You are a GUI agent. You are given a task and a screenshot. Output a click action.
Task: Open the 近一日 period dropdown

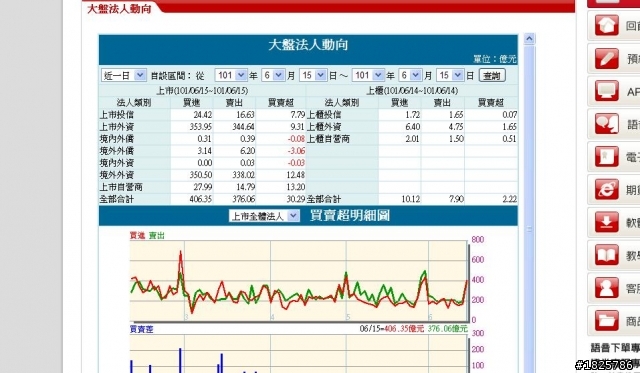(x=124, y=75)
